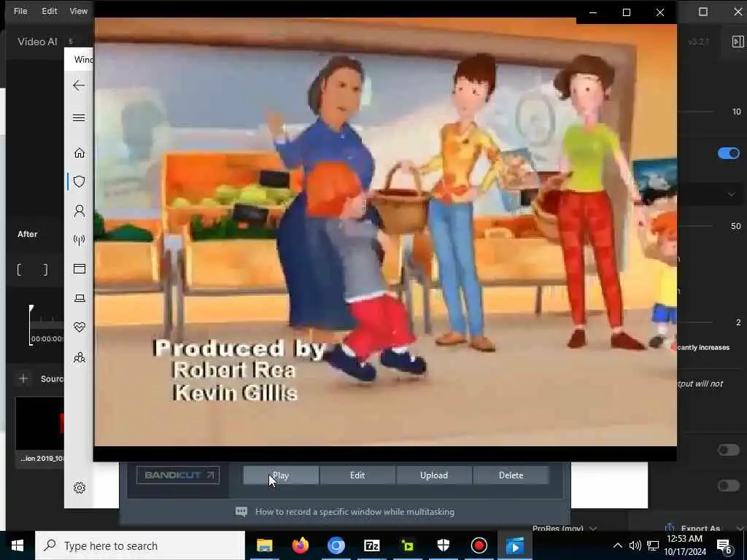Close the video player window
The height and width of the screenshot is (560, 747).
[659, 12]
